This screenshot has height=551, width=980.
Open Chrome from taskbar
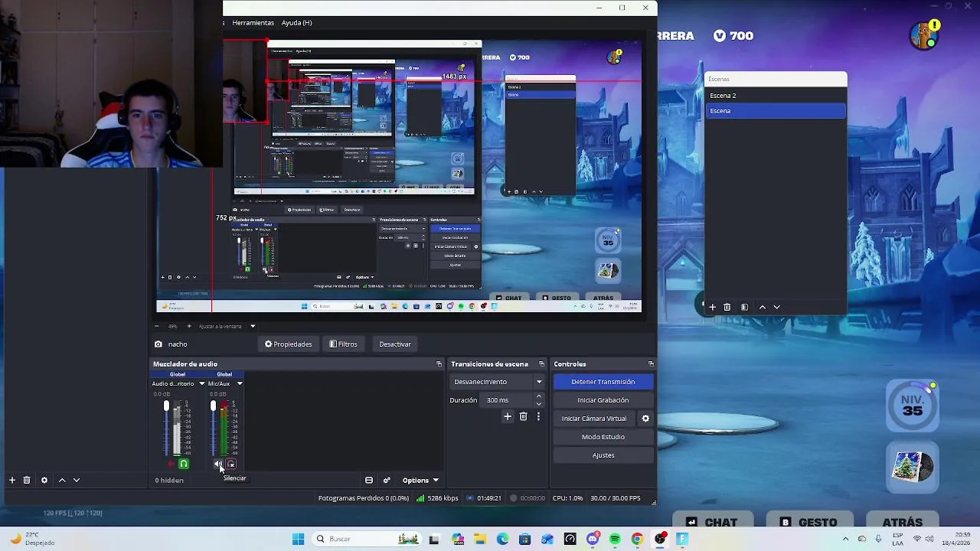(x=637, y=539)
